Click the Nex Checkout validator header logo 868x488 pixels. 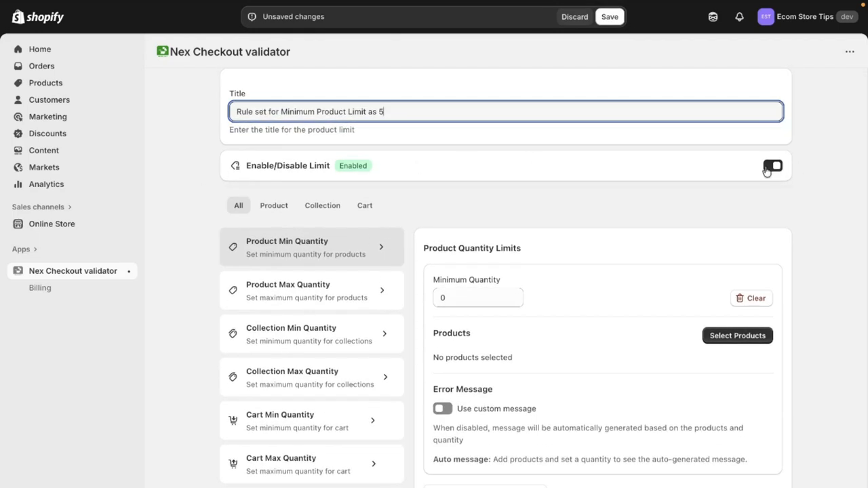tap(162, 51)
